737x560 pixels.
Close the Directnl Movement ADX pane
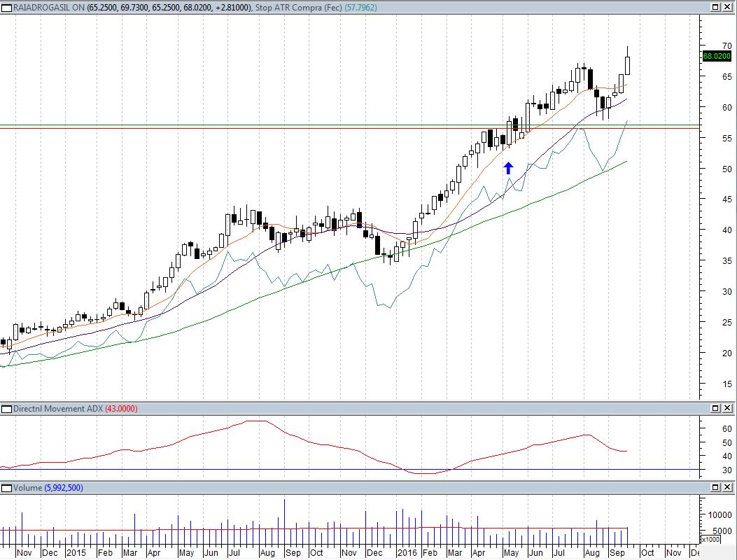pos(729,408)
